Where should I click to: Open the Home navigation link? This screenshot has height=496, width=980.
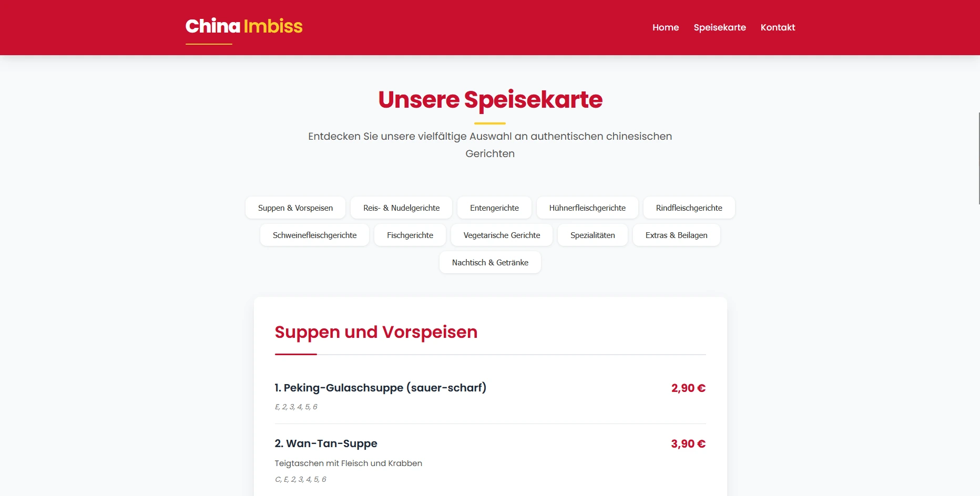pos(666,27)
